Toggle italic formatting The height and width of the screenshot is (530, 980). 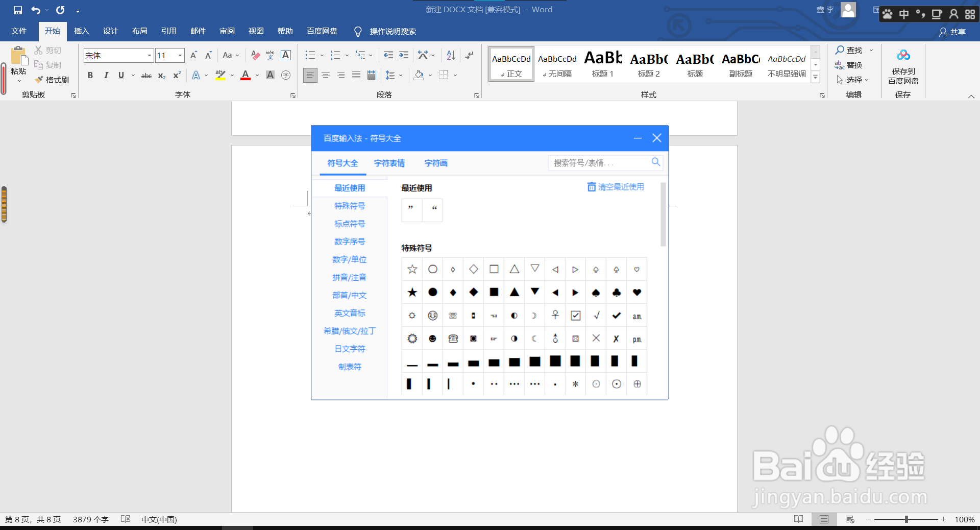click(x=106, y=75)
